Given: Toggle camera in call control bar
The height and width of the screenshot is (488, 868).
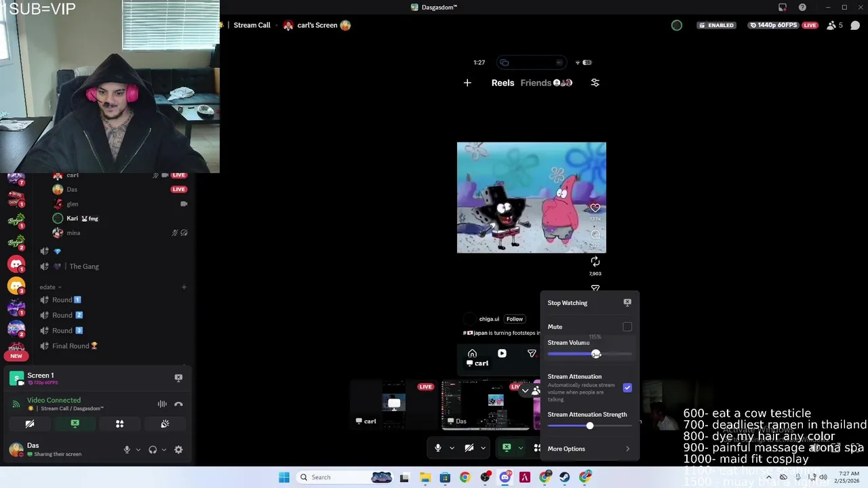Looking at the screenshot, I should pyautogui.click(x=469, y=448).
